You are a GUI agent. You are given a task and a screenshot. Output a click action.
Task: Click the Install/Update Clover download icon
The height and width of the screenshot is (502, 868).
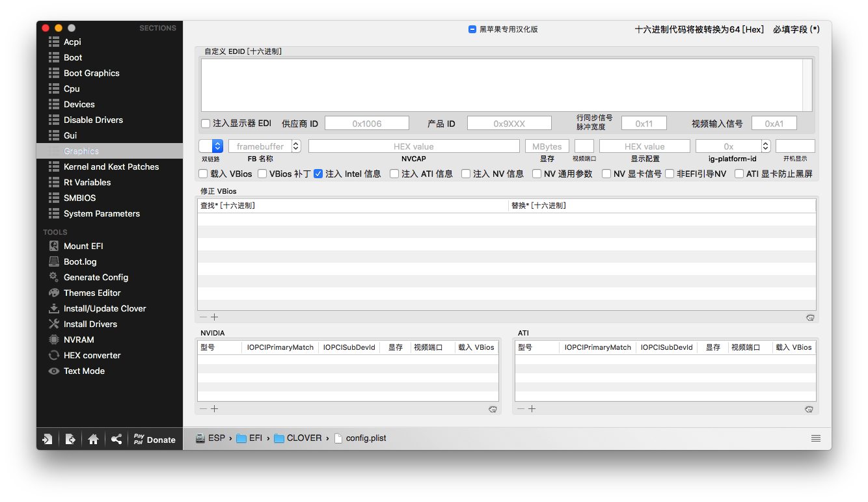click(x=54, y=308)
